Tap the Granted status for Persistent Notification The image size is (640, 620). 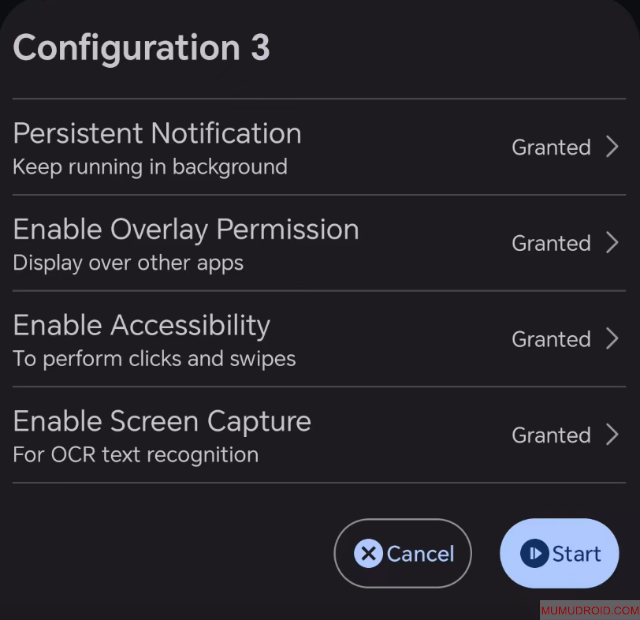point(551,147)
